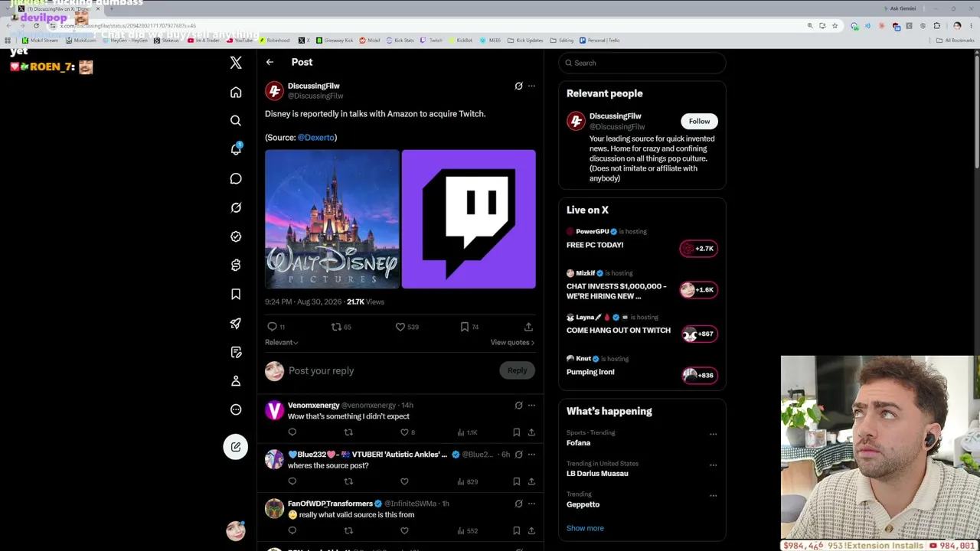980x551 pixels.
Task: Open the Twitch logo image
Action: (x=469, y=219)
